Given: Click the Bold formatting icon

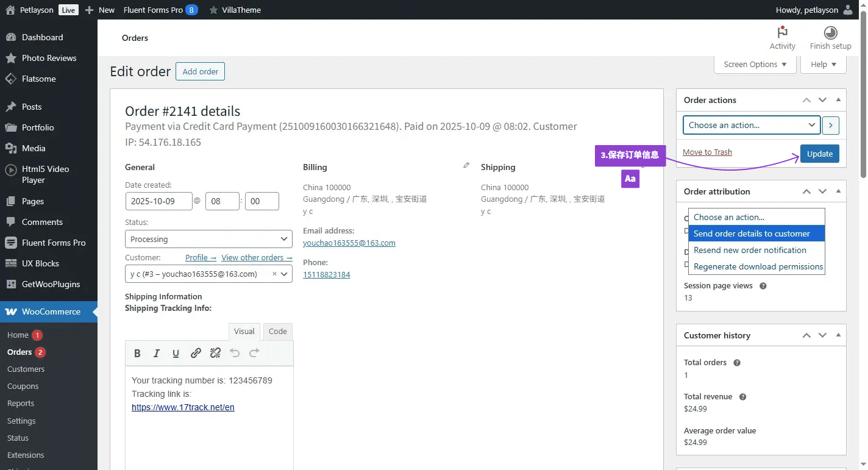Looking at the screenshot, I should click(x=137, y=353).
